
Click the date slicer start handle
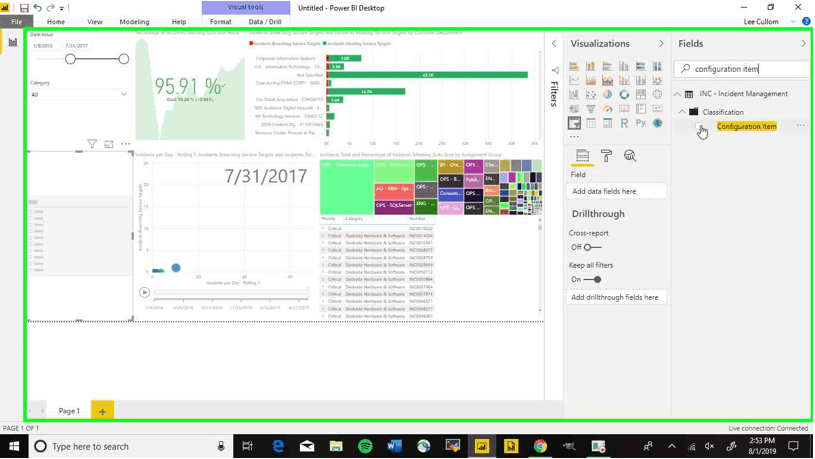click(70, 59)
